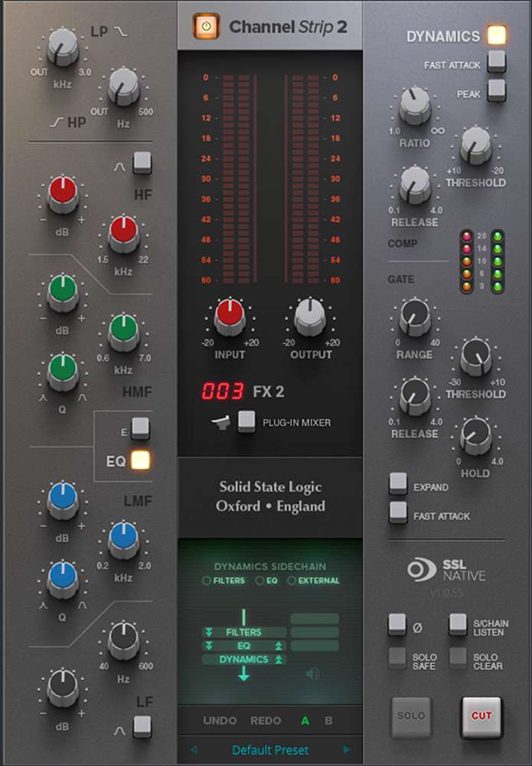Go to the previous preset arrow
This screenshot has width=532, height=766.
pyautogui.click(x=194, y=750)
